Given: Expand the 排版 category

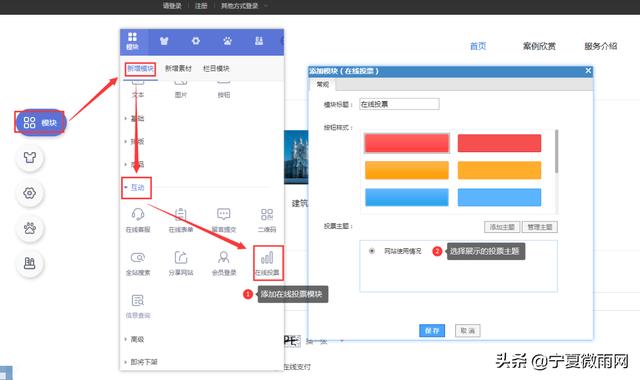Looking at the screenshot, I should [134, 141].
